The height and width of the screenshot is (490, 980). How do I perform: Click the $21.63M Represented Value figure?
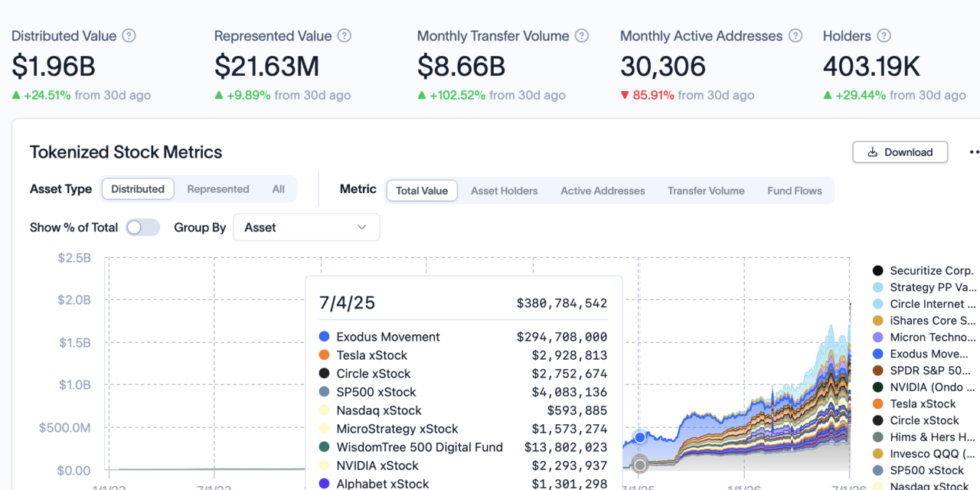266,67
